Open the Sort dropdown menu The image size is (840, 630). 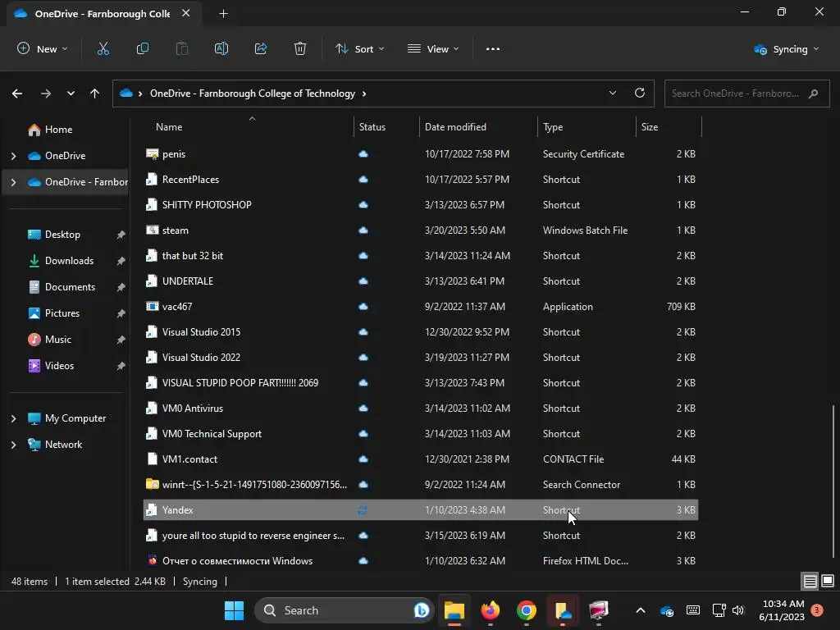coord(360,48)
